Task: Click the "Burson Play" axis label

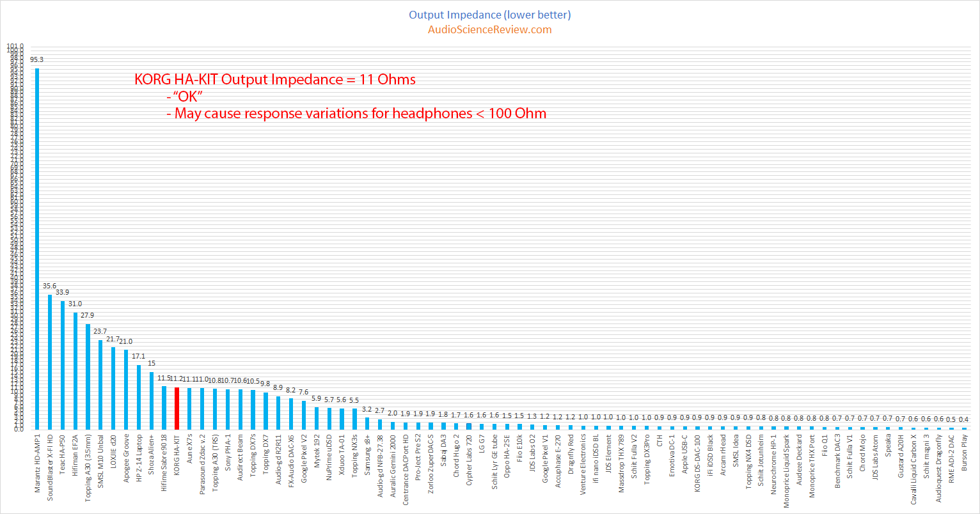Action: coord(966,453)
